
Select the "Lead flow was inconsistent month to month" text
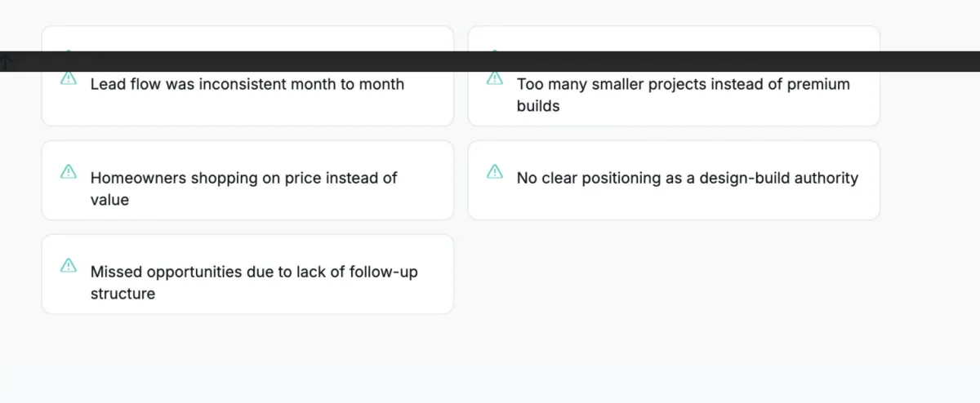[247, 84]
